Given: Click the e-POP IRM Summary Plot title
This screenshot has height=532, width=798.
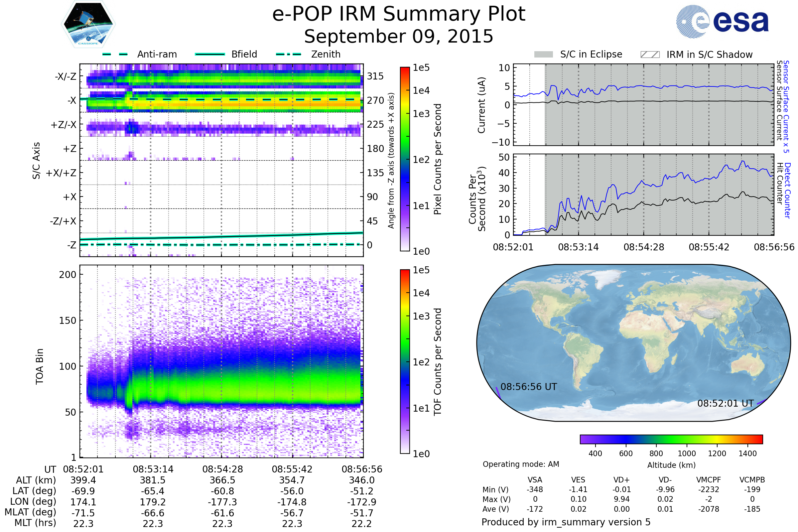Looking at the screenshot, I should pyautogui.click(x=399, y=14).
